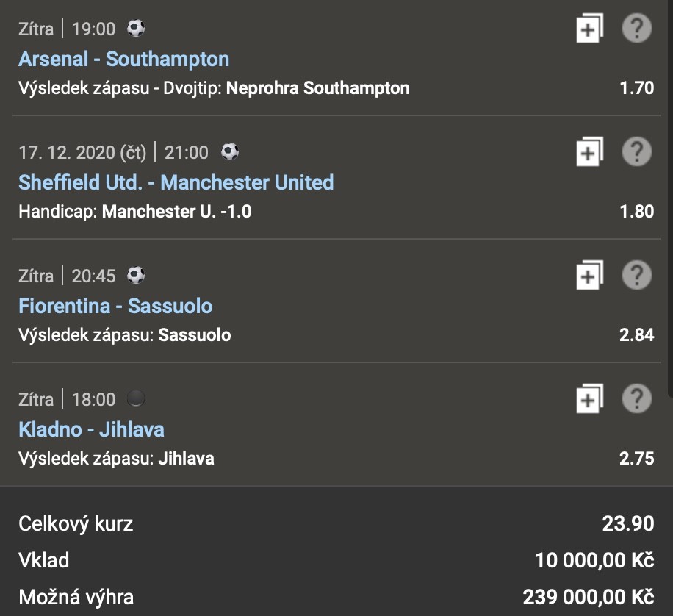Open Arsenal - Southampton match link
Screen dimensions: 673x616
(x=123, y=59)
